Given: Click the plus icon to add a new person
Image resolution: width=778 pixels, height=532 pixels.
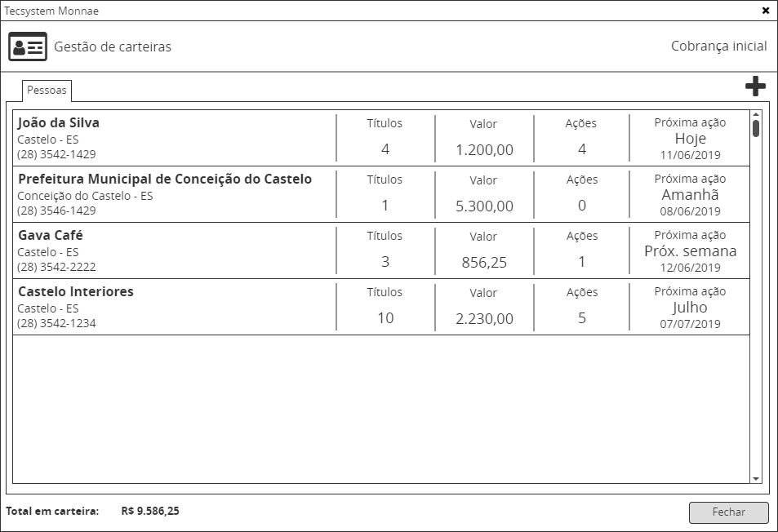Looking at the screenshot, I should pyautogui.click(x=755, y=84).
